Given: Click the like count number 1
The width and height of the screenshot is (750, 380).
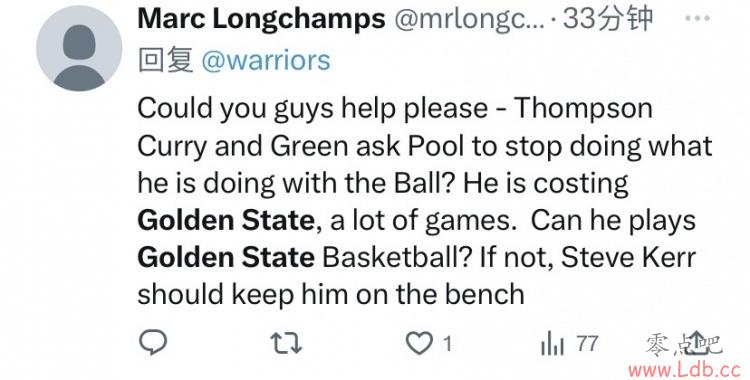Looking at the screenshot, I should [447, 344].
